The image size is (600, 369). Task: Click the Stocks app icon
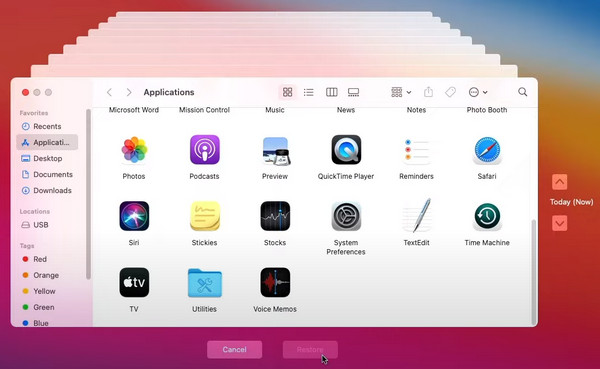click(x=275, y=216)
